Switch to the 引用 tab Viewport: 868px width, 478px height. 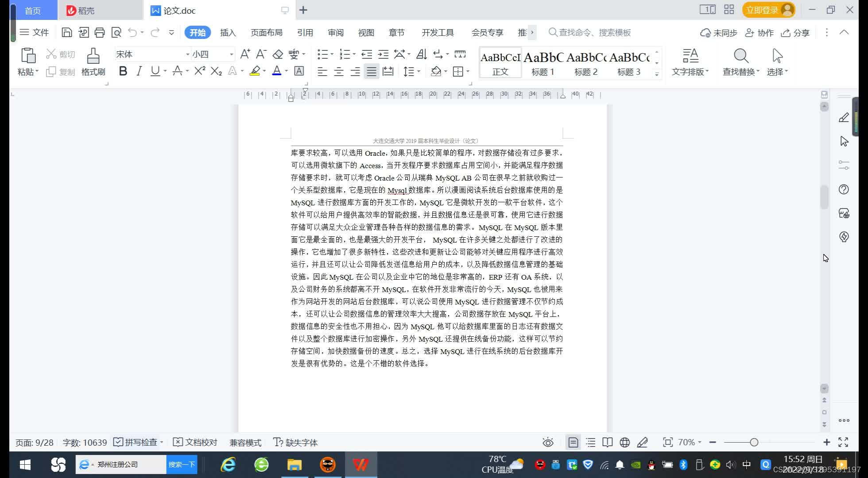(x=305, y=32)
